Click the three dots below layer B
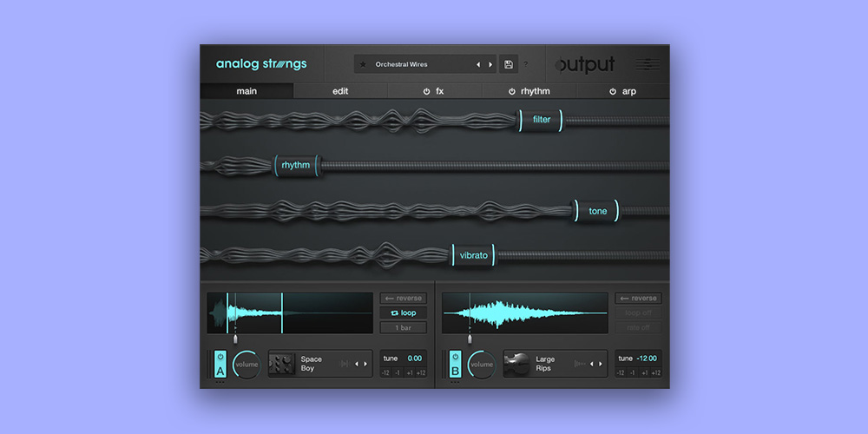This screenshot has width=868, height=434. (455, 382)
